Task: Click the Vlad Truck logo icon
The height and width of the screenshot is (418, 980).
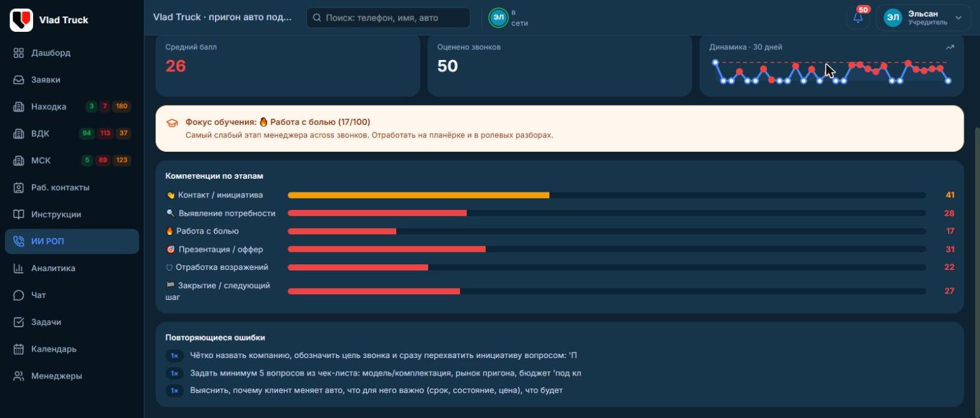Action: [x=21, y=20]
